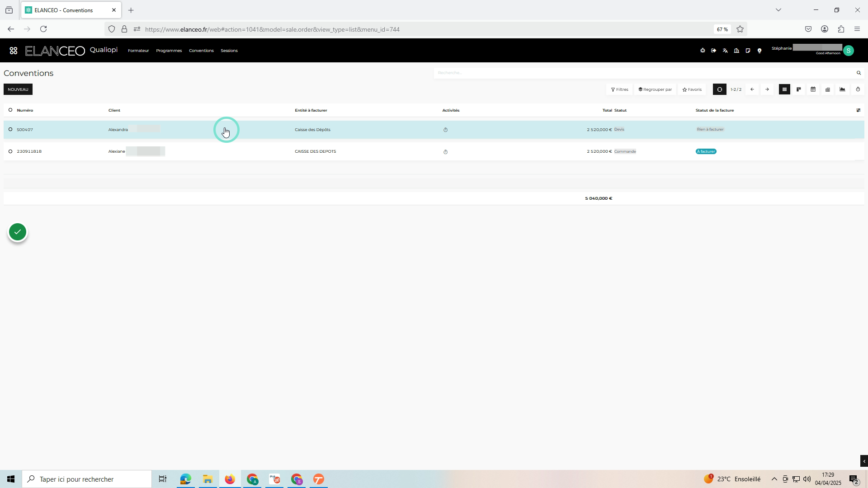This screenshot has height=488, width=868.
Task: Open File Explorer from taskbar
Action: (x=208, y=479)
